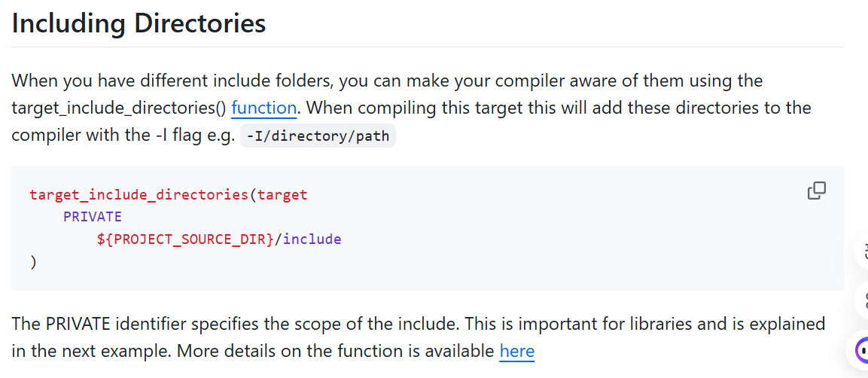Viewport: 868px width, 378px height.
Task: Click the word "include" after PROJECT_SOURCE_DIR
Action: click(312, 239)
